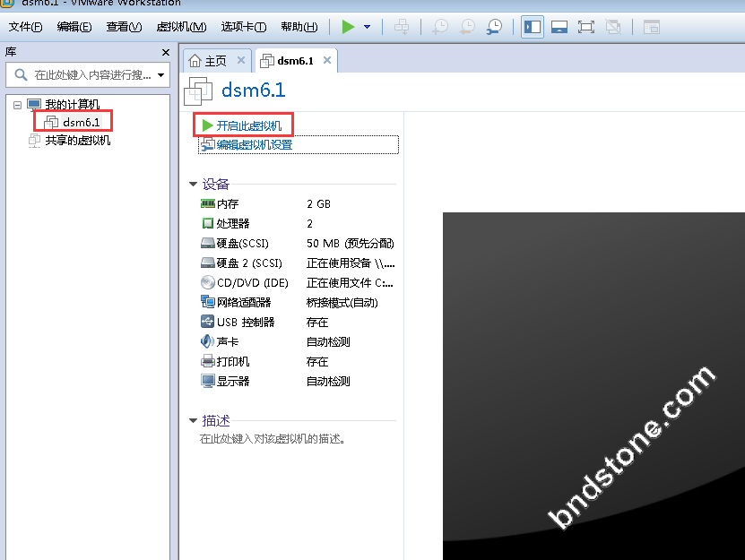This screenshot has width=745, height=560.
Task: Click the processor count value 2
Action: 310,223
